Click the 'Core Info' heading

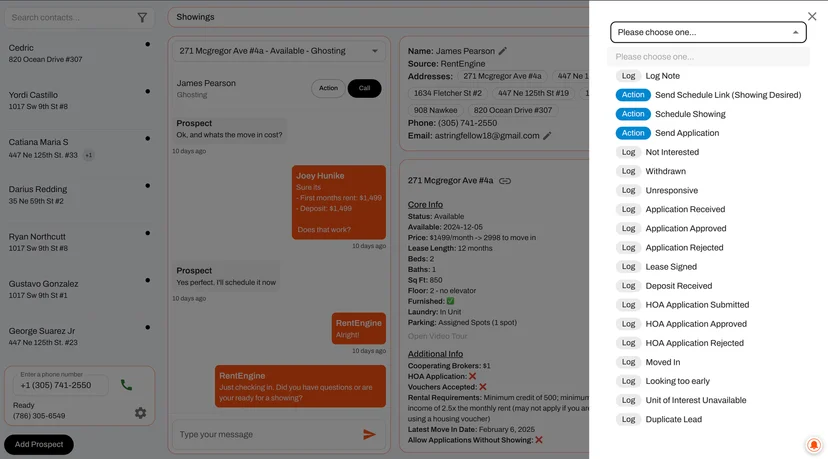click(x=425, y=204)
